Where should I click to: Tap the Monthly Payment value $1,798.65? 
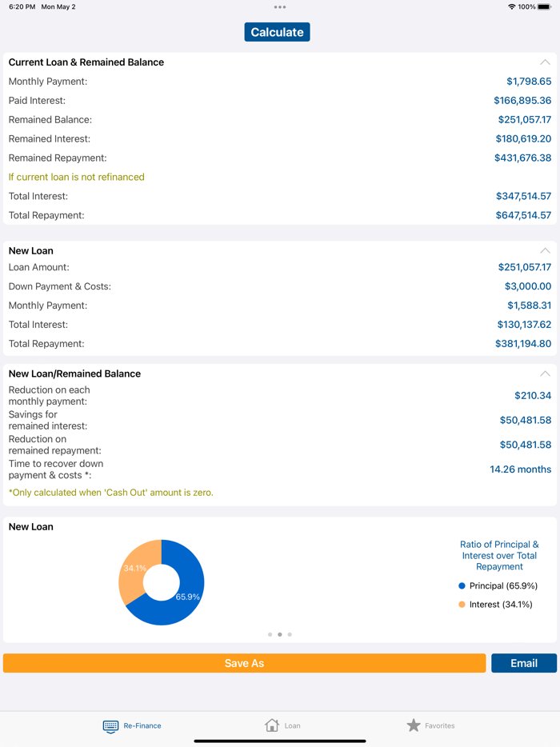click(528, 81)
